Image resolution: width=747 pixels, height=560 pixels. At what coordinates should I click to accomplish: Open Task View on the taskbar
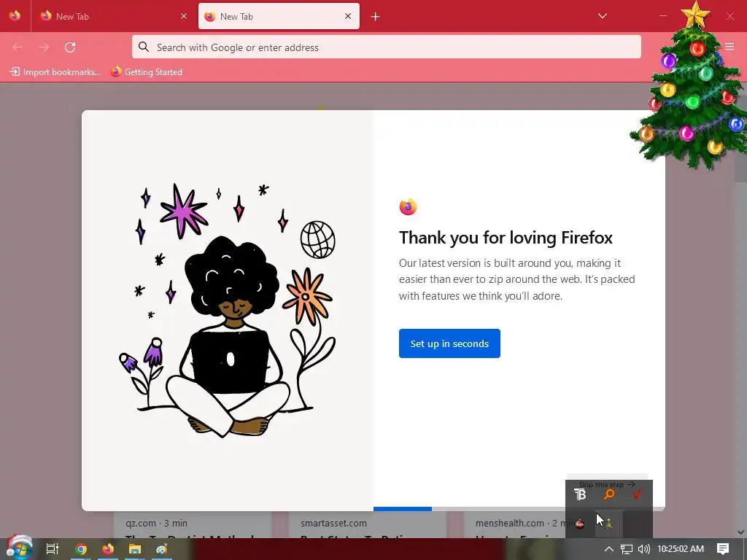point(52,549)
